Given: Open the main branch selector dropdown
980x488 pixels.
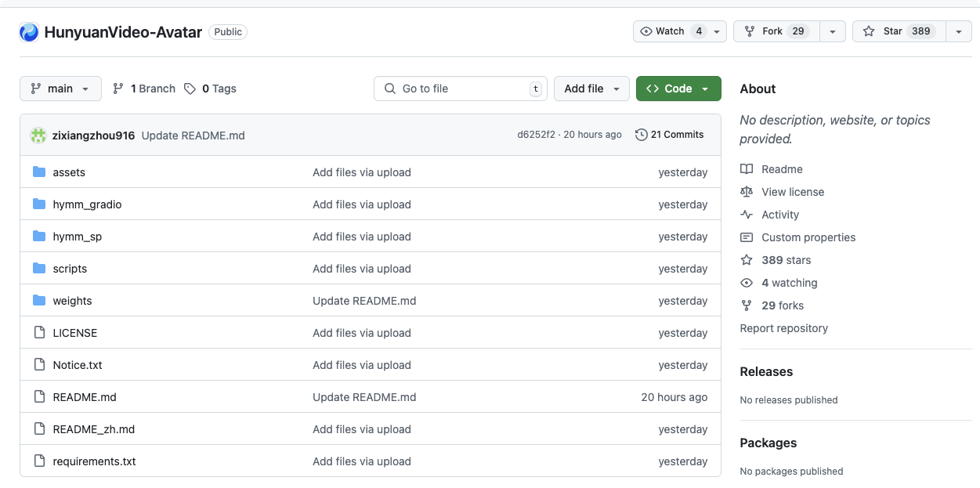Looking at the screenshot, I should [60, 89].
